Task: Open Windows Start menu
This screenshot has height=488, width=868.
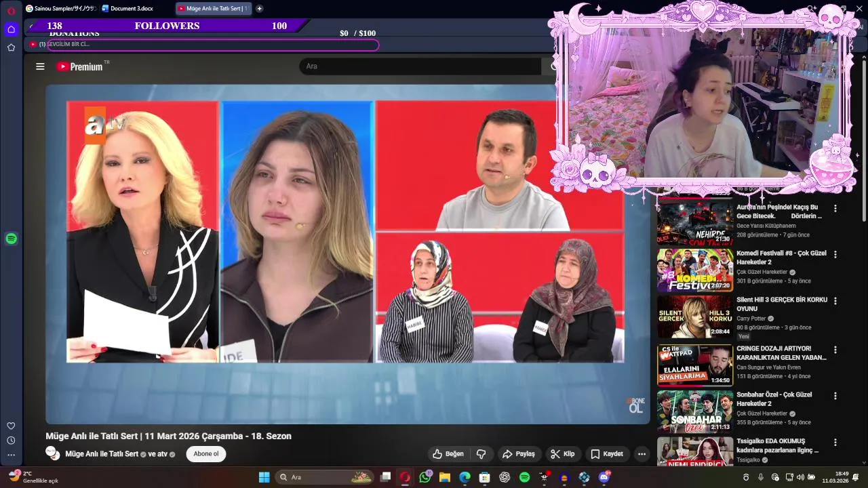Action: (264, 477)
